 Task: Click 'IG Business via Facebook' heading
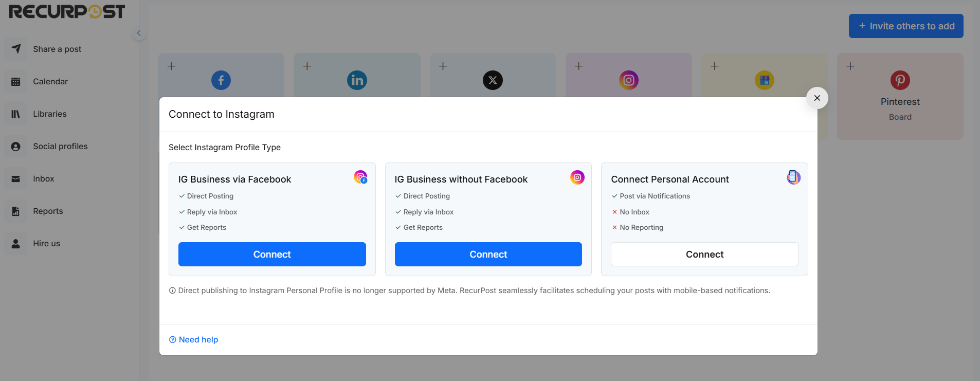pos(234,179)
